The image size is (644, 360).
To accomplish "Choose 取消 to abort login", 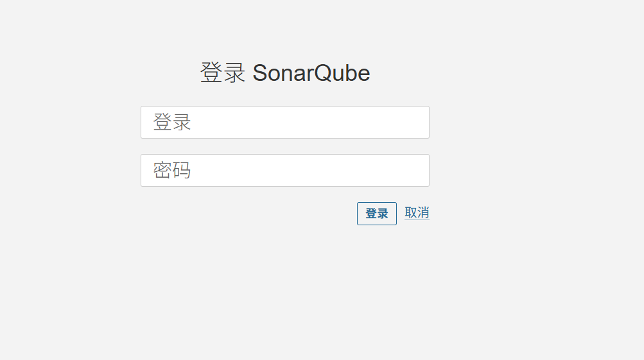I will tap(417, 213).
